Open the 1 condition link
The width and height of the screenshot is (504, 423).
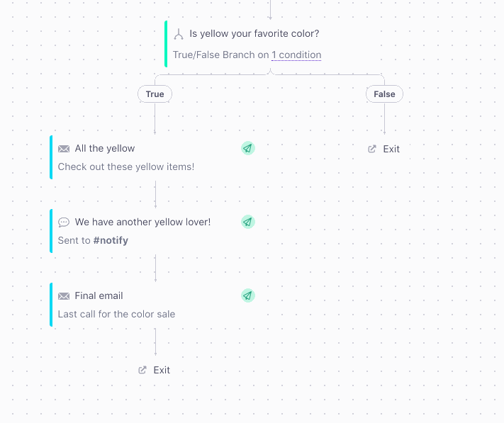(296, 55)
